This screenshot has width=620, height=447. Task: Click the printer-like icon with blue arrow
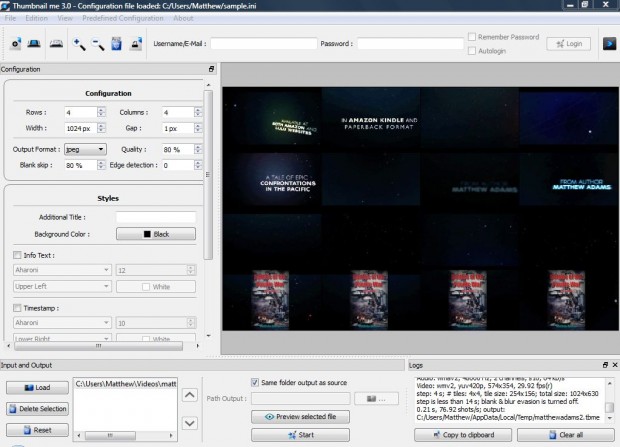tap(136, 44)
